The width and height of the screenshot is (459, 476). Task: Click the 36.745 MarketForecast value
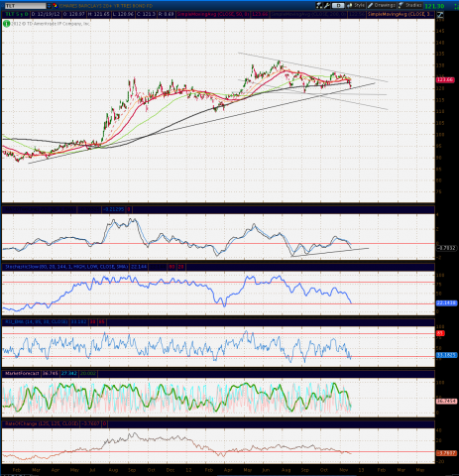pos(50,373)
